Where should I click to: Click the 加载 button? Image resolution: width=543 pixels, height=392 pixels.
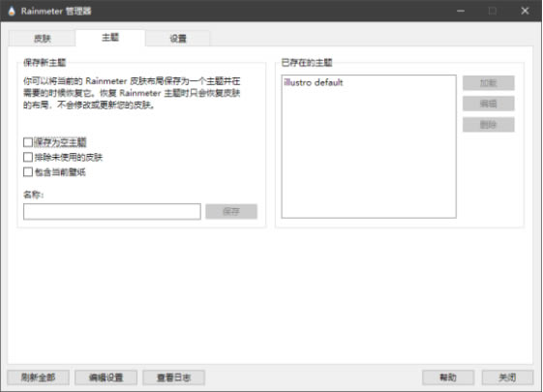pos(488,83)
